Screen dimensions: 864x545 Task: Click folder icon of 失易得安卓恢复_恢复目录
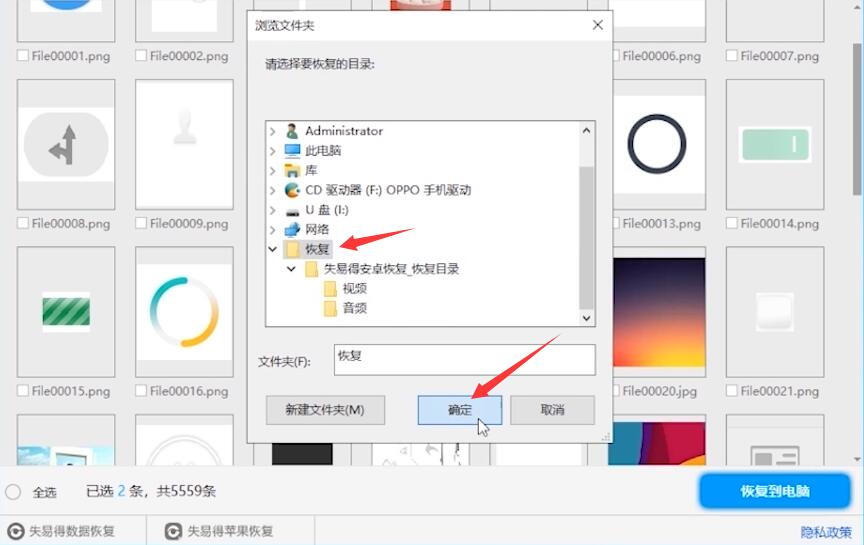click(x=311, y=269)
